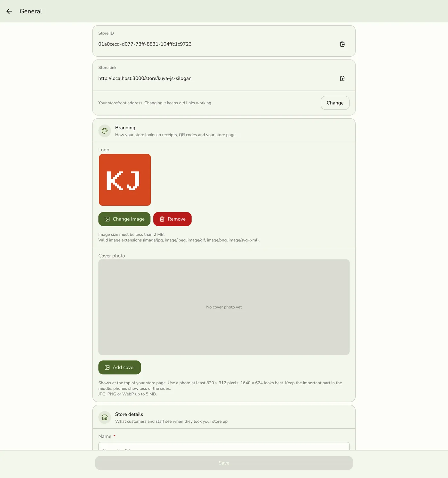448x478 pixels.
Task: Click the General page title
Action: tap(31, 11)
